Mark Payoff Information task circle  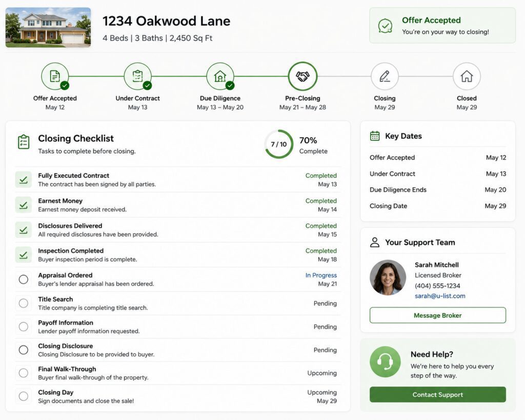tap(24, 327)
